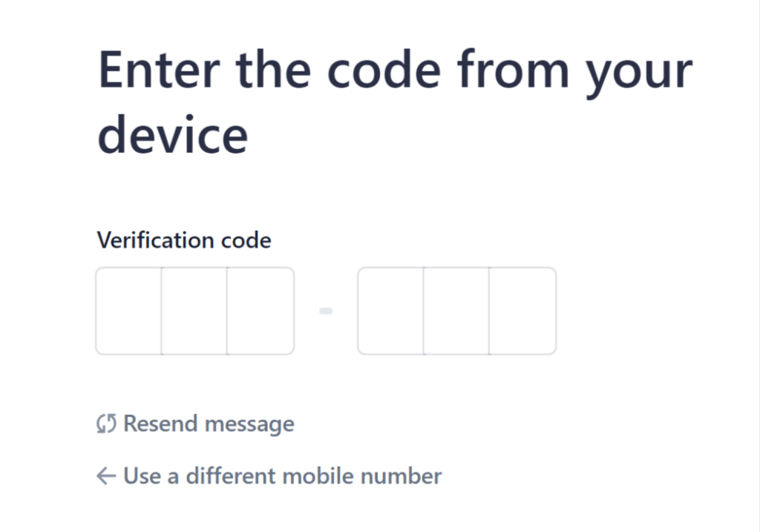Click the left arrow back icon
Image resolution: width=760 pixels, height=532 pixels.
pyautogui.click(x=106, y=476)
